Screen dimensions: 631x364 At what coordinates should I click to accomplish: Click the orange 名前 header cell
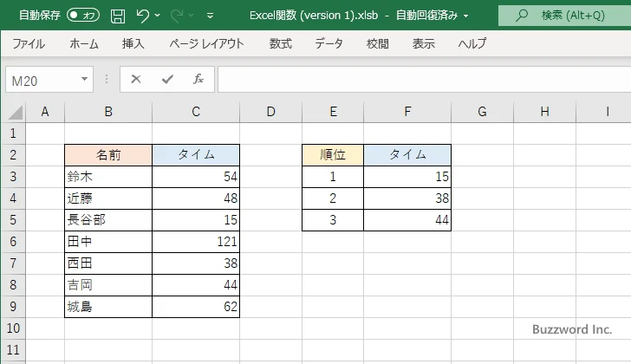(x=108, y=155)
